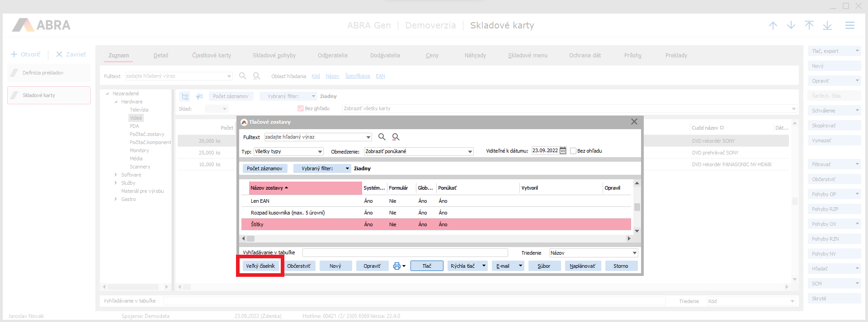Click the Veľký číselník button

[x=260, y=266]
